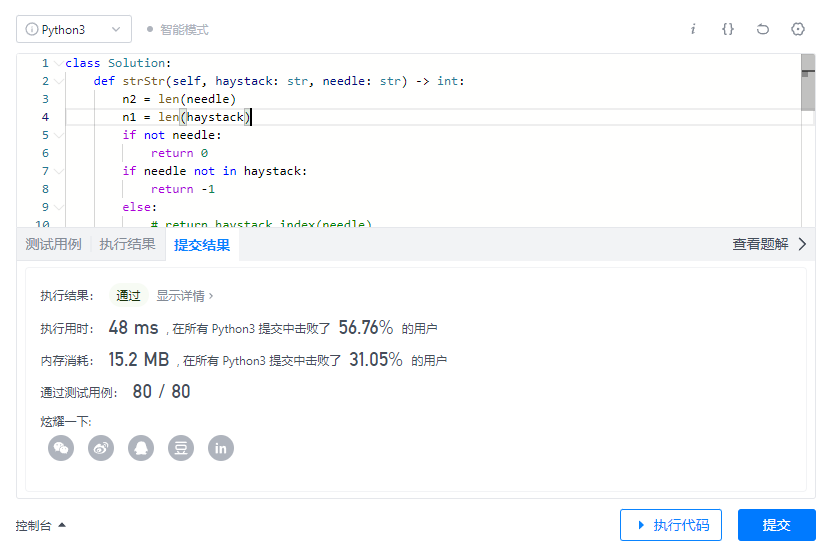Collapse the def strStr fold arrow on line 2
This screenshot has width=827, height=560.
(x=59, y=81)
